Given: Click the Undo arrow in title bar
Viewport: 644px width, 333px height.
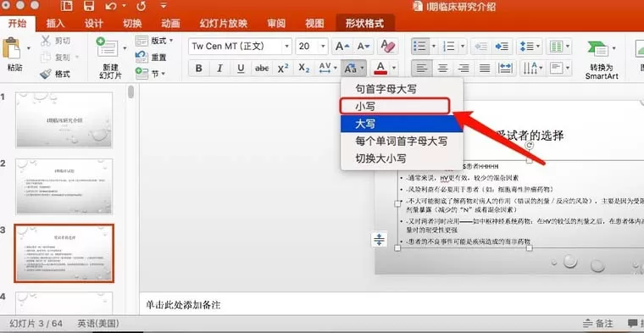Looking at the screenshot, I should pos(110,6).
